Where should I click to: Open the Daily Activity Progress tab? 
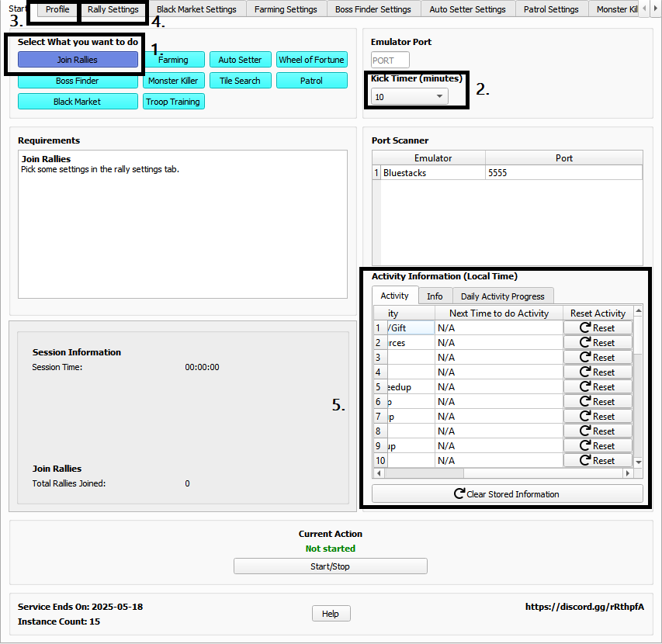click(502, 296)
